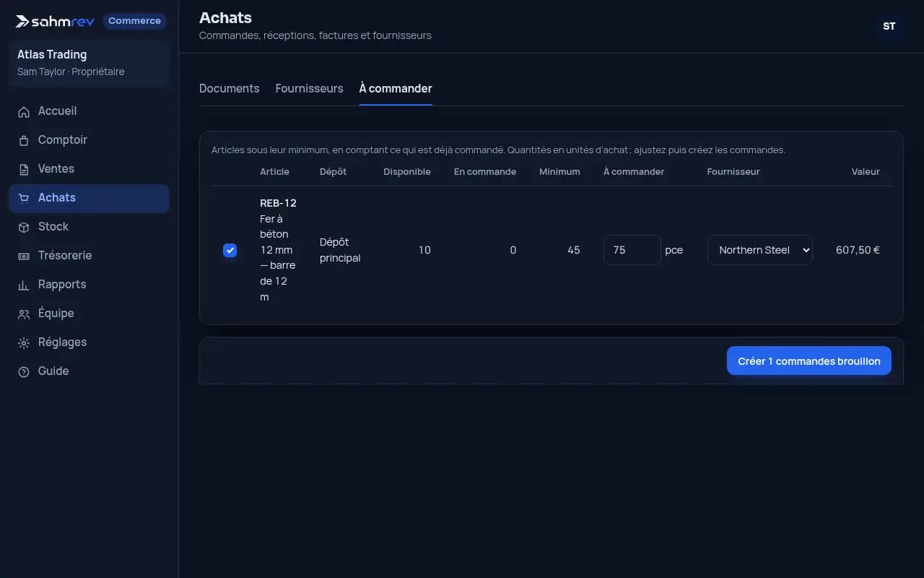
Task: Uncheck the REB-12 row checkbox
Action: click(x=230, y=250)
